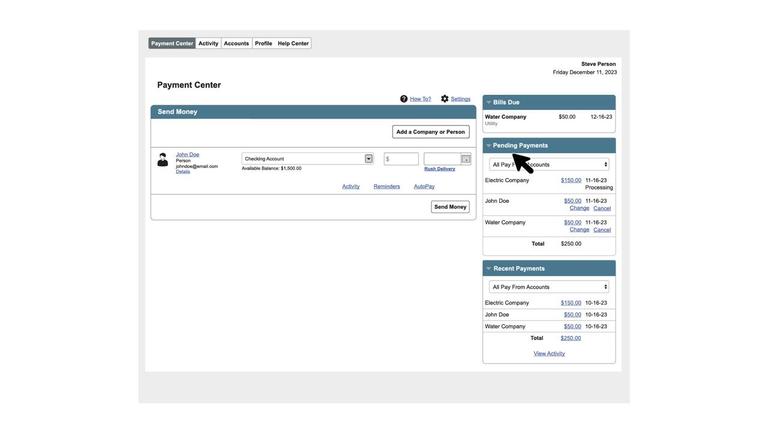Click the Send Money button
768x432 pixels.
click(450, 207)
